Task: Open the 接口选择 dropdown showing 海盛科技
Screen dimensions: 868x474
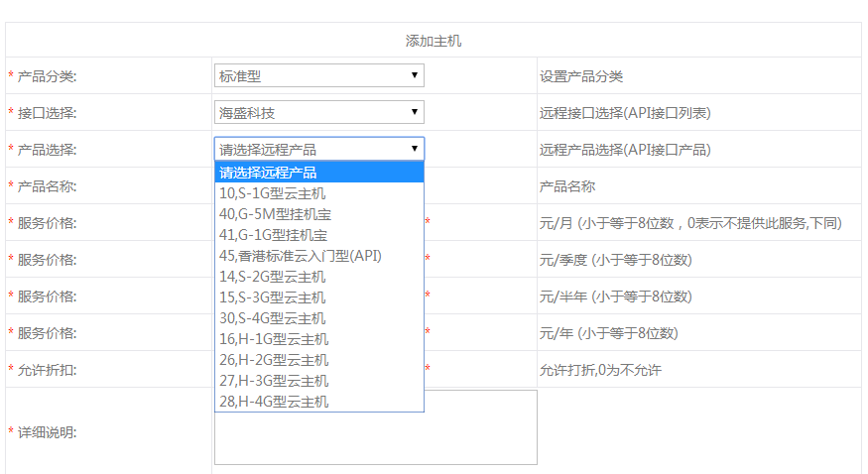Action: (x=318, y=113)
